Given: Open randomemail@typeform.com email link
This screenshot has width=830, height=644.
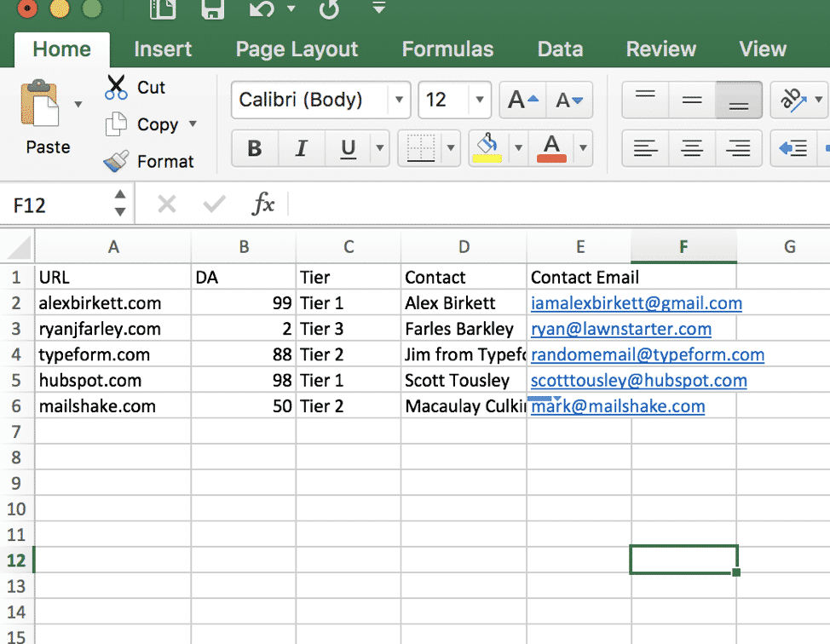Looking at the screenshot, I should (648, 354).
